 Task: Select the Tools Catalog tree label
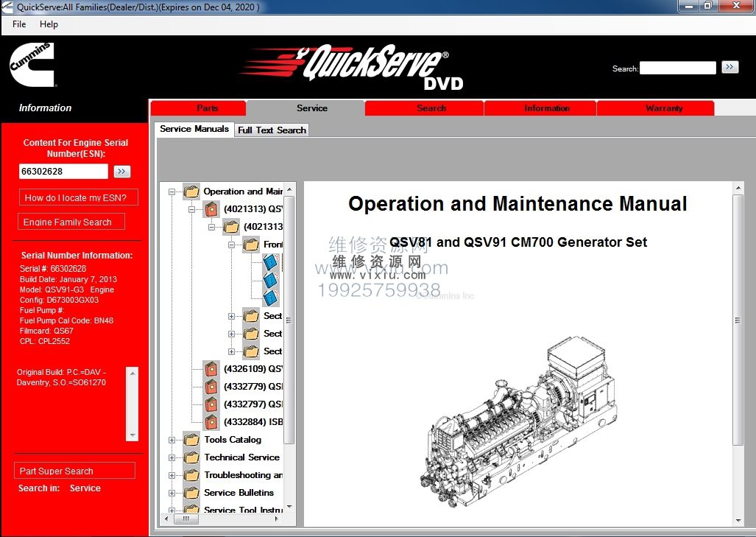click(x=233, y=440)
